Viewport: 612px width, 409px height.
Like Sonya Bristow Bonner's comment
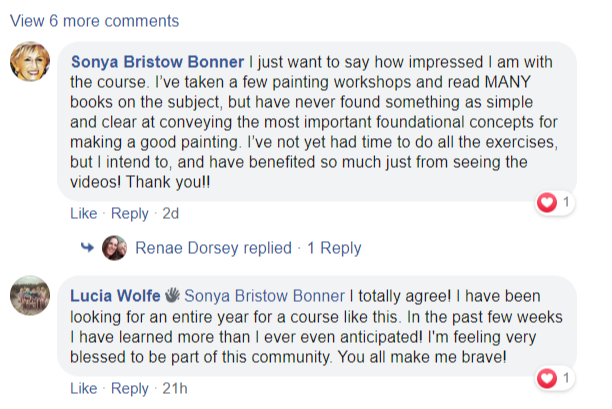pos(84,214)
